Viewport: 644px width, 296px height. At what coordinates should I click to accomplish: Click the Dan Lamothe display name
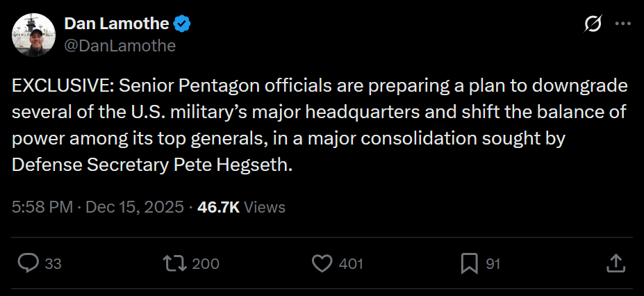point(116,24)
